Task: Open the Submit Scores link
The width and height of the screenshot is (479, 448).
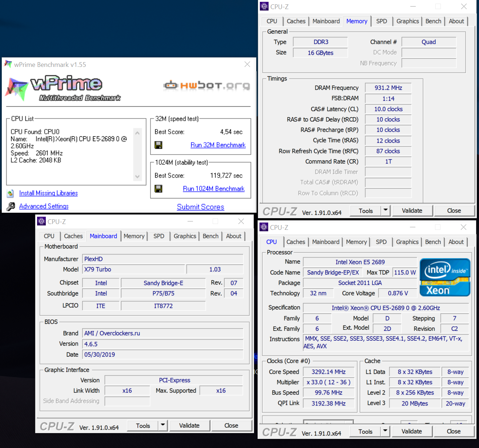Action: 201,207
